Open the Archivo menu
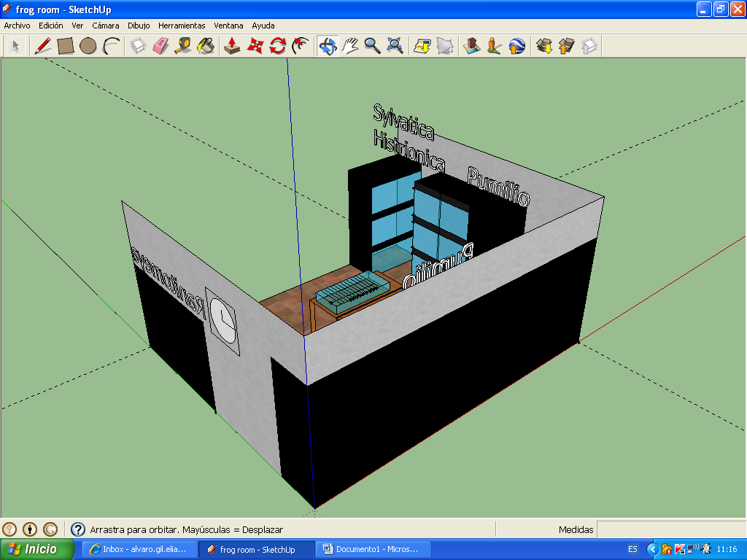Viewport: 747px width, 560px height. coord(18,26)
